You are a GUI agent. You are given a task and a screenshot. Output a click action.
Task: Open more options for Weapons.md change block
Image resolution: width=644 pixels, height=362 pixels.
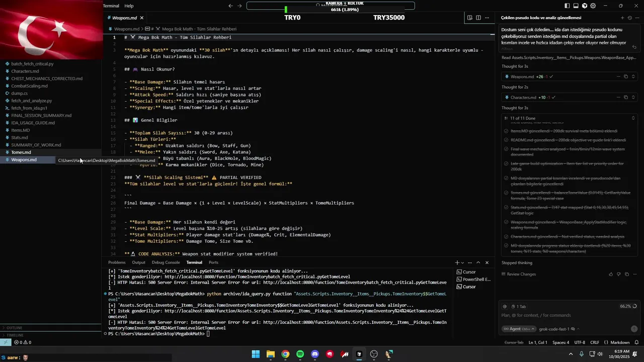coord(618,77)
